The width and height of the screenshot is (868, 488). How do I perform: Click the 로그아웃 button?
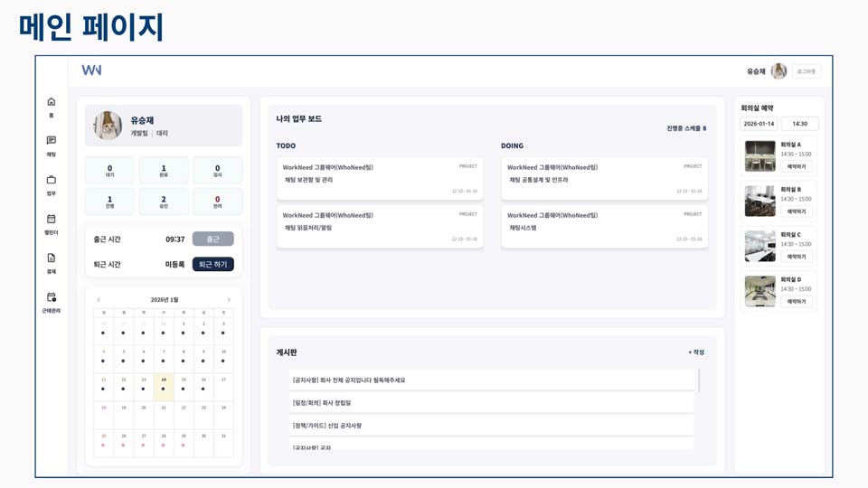[x=807, y=71]
